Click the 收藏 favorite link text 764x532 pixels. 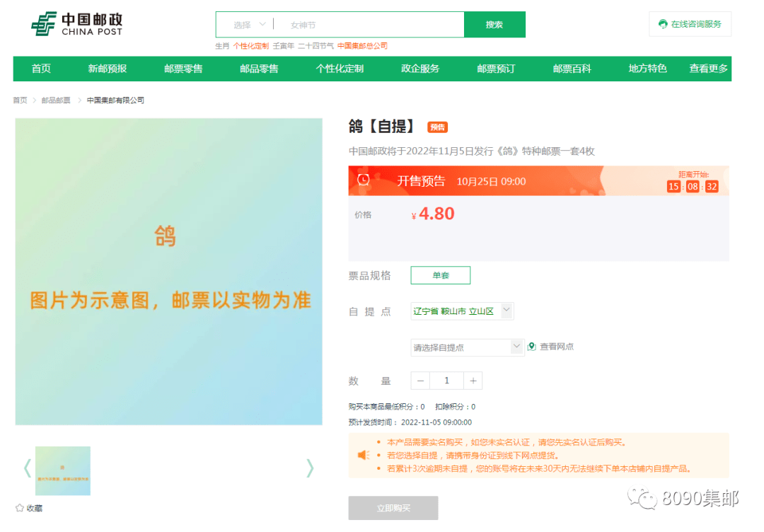point(34,508)
